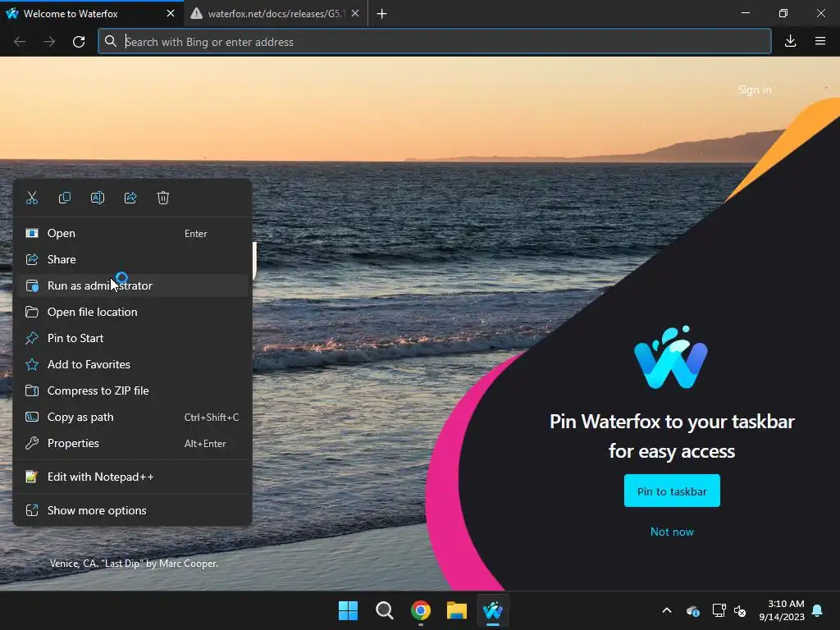The height and width of the screenshot is (630, 840).
Task: Close the Welcome to Waterfox tab
Action: 171,13
